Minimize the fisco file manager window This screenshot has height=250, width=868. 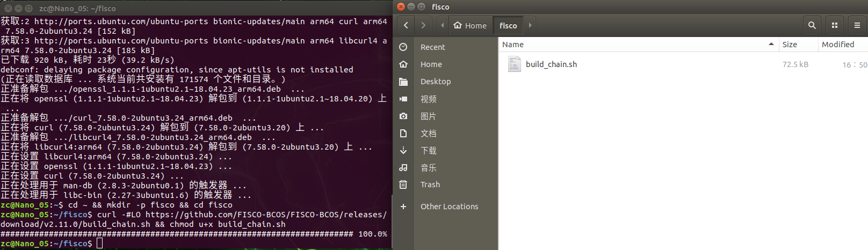click(411, 6)
